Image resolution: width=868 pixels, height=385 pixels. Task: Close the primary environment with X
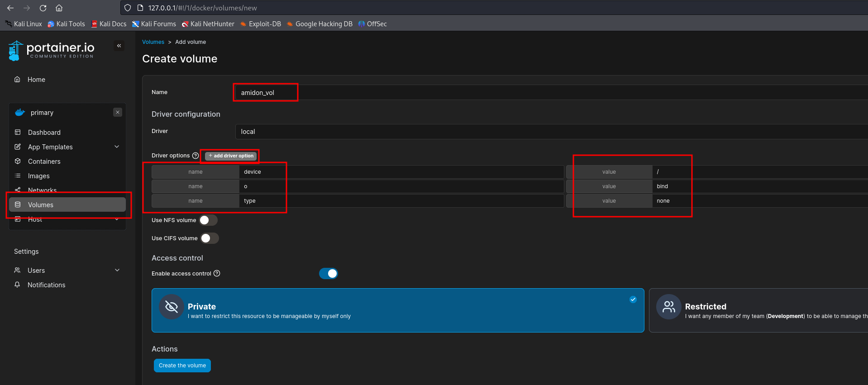(118, 112)
